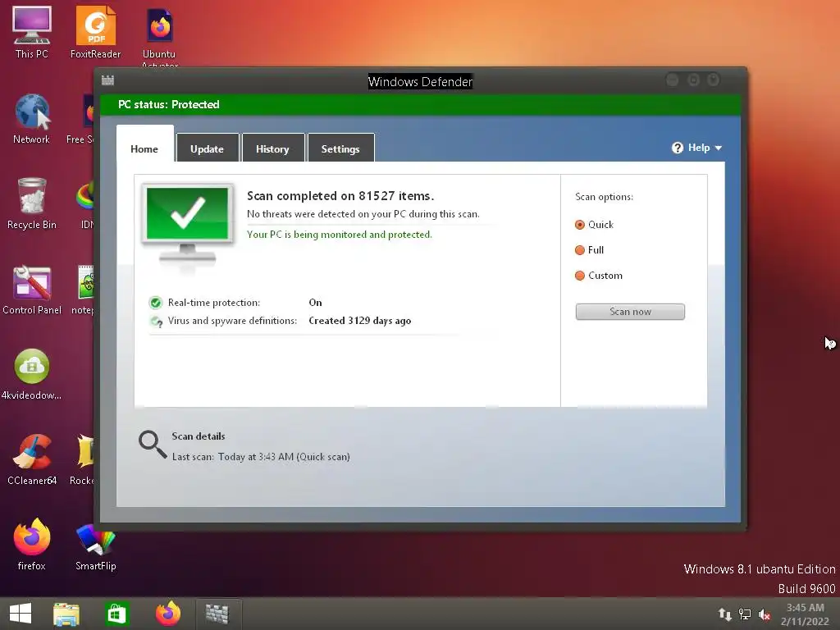
Task: Click 'Scan details' heading
Action: pos(199,436)
